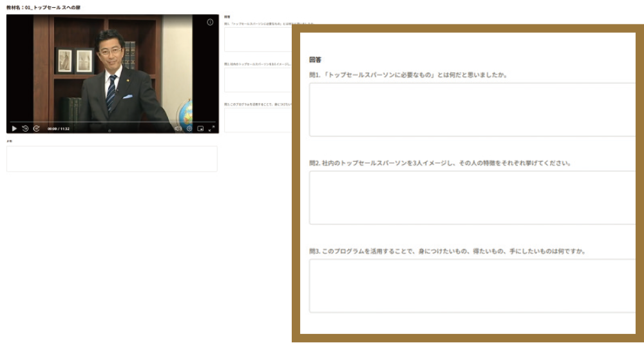Click inside the memo box below the video
644x343 pixels.
coord(111,159)
